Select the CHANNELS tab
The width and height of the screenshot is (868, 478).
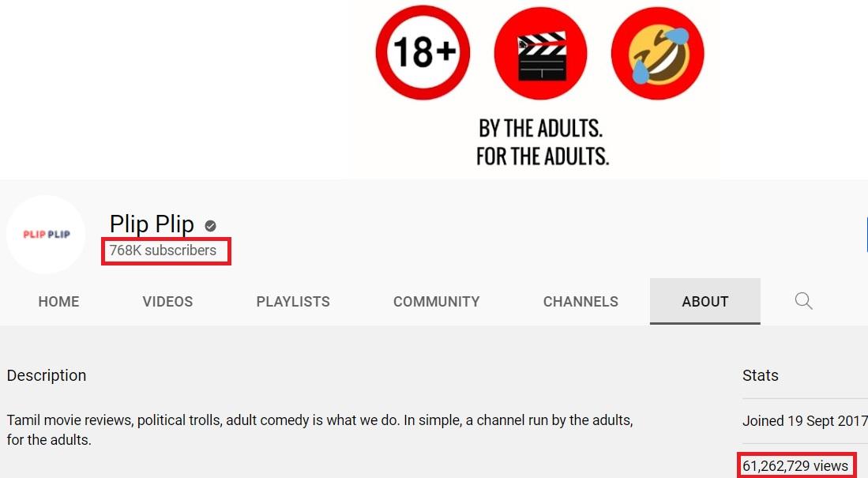click(581, 302)
